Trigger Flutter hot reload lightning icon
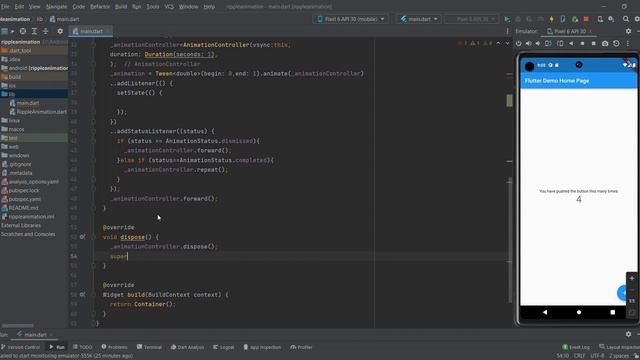This screenshot has height=360, width=640. click(551, 19)
